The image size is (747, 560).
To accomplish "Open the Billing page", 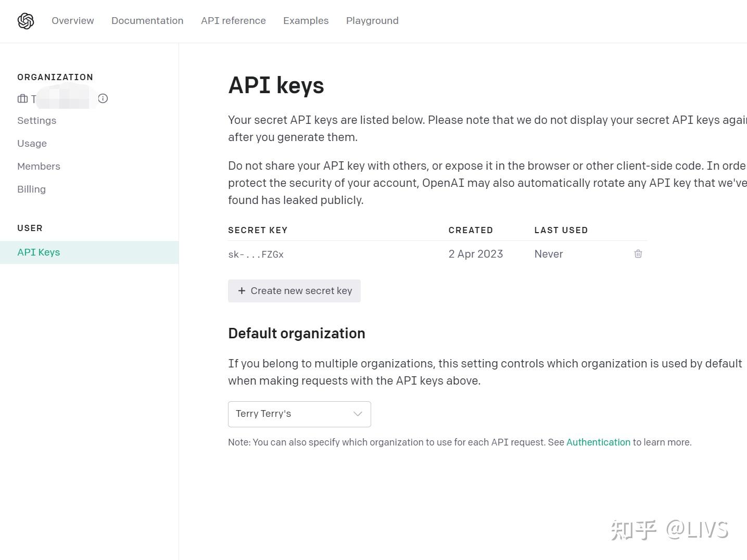I will point(31,189).
